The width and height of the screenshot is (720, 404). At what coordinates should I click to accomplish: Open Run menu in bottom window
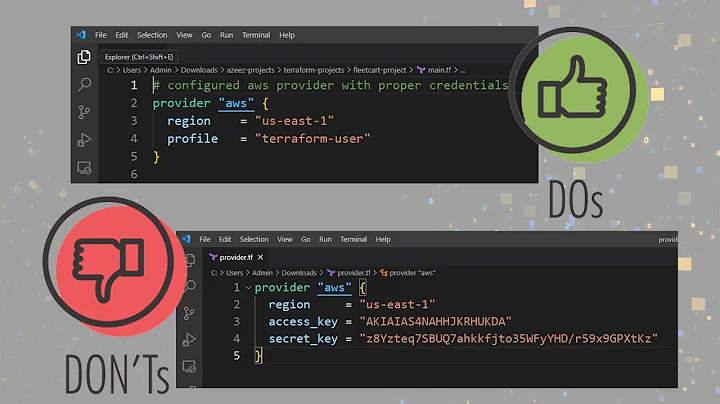coord(325,239)
